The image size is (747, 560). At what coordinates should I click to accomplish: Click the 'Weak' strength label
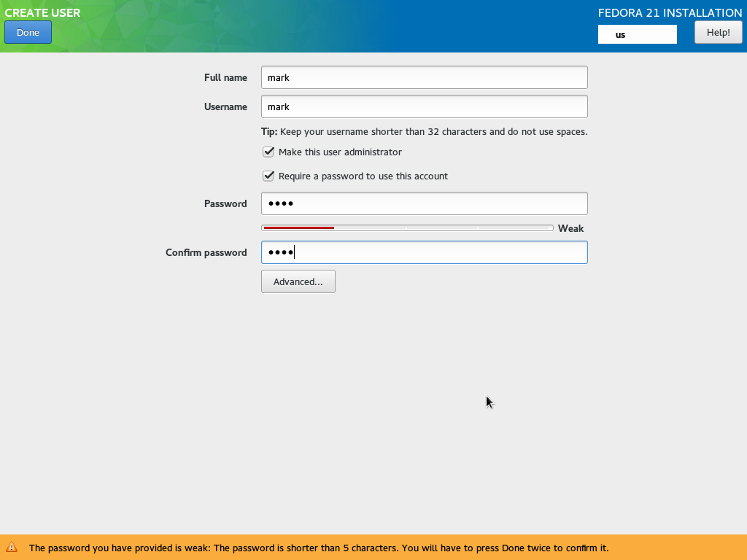point(570,228)
